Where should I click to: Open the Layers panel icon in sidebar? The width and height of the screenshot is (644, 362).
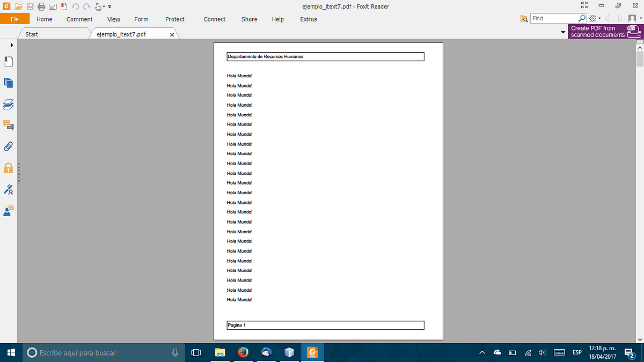click(8, 104)
